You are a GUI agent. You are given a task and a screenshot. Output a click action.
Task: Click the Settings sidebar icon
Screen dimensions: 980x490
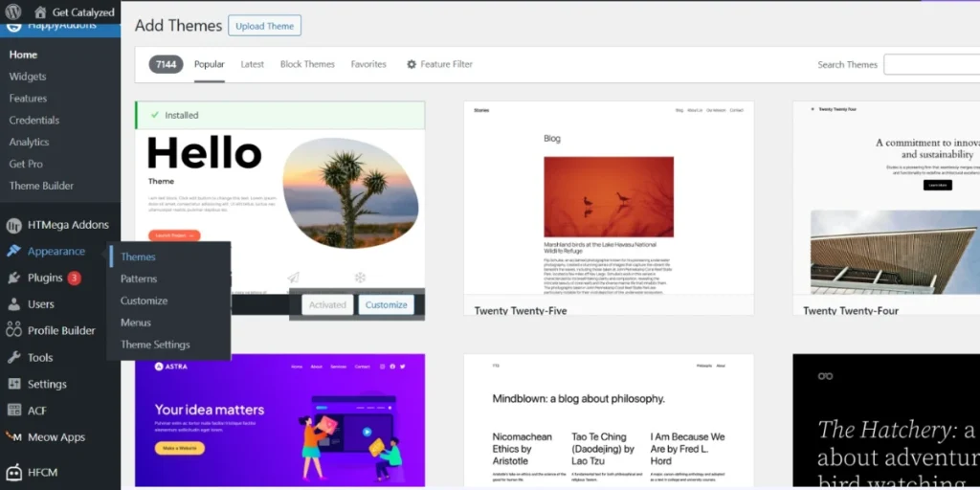point(13,384)
